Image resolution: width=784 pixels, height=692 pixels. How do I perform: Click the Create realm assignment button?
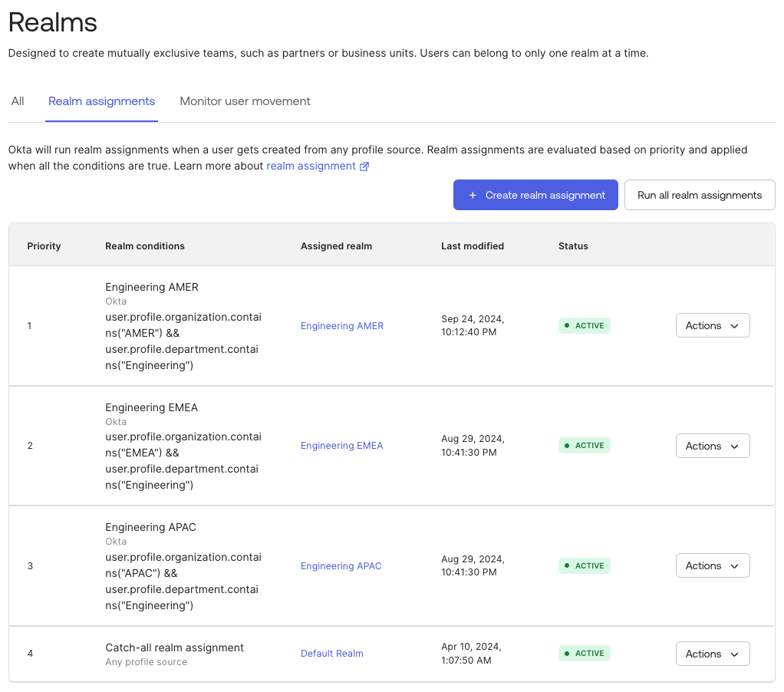(535, 195)
